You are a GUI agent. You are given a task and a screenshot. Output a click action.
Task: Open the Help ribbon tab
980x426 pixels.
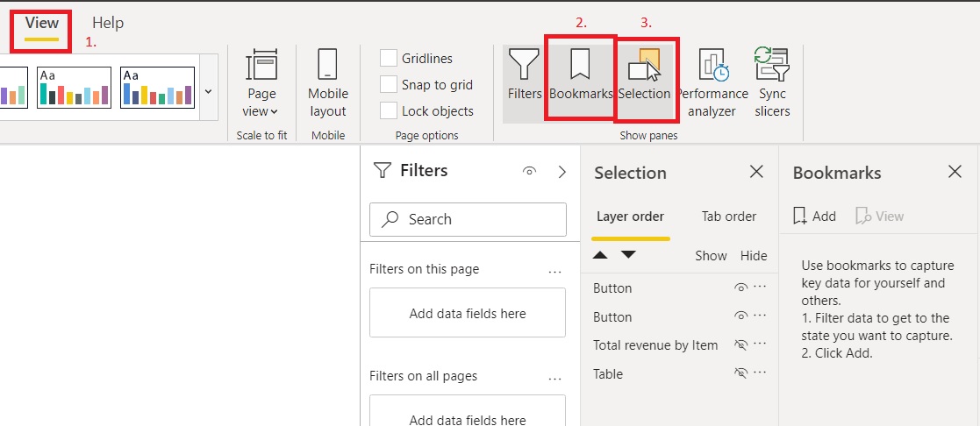tap(108, 23)
